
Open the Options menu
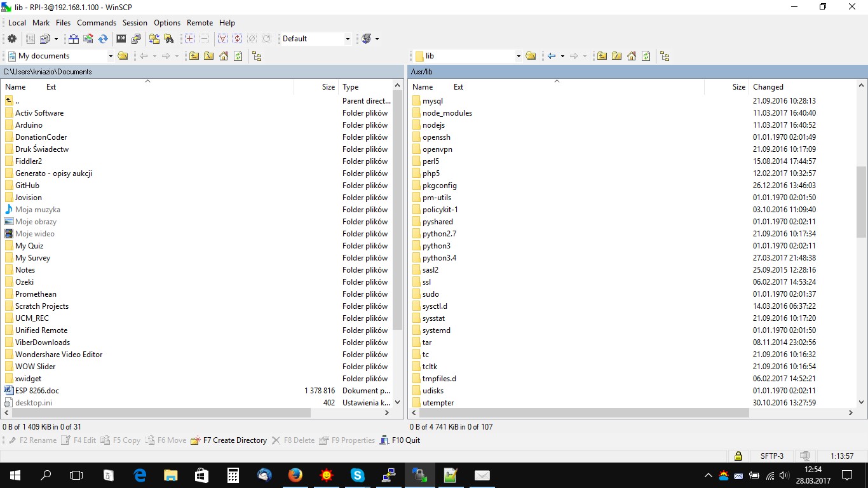167,22
